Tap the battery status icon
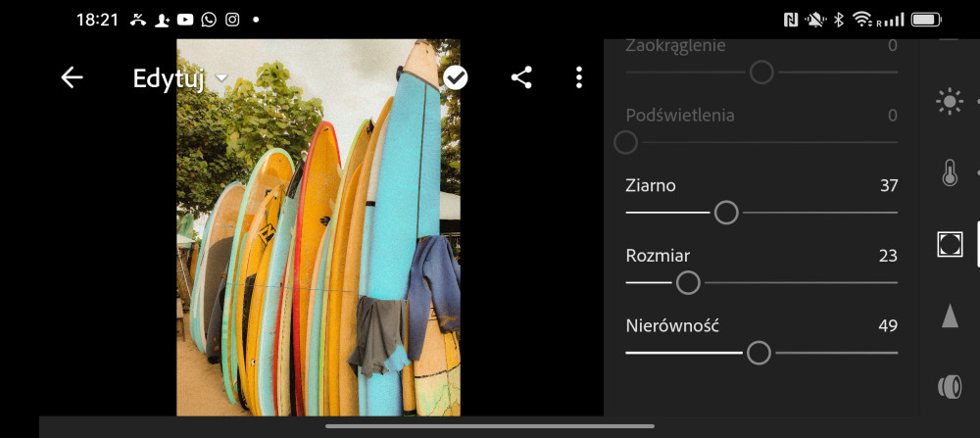Viewport: 980px width, 438px height. [x=926, y=20]
